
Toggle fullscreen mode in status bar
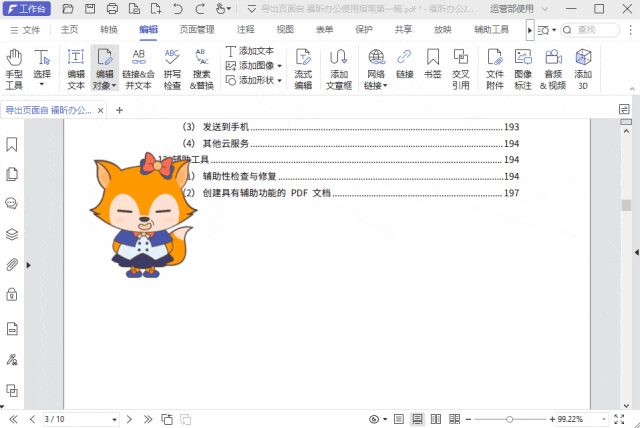tap(619, 419)
